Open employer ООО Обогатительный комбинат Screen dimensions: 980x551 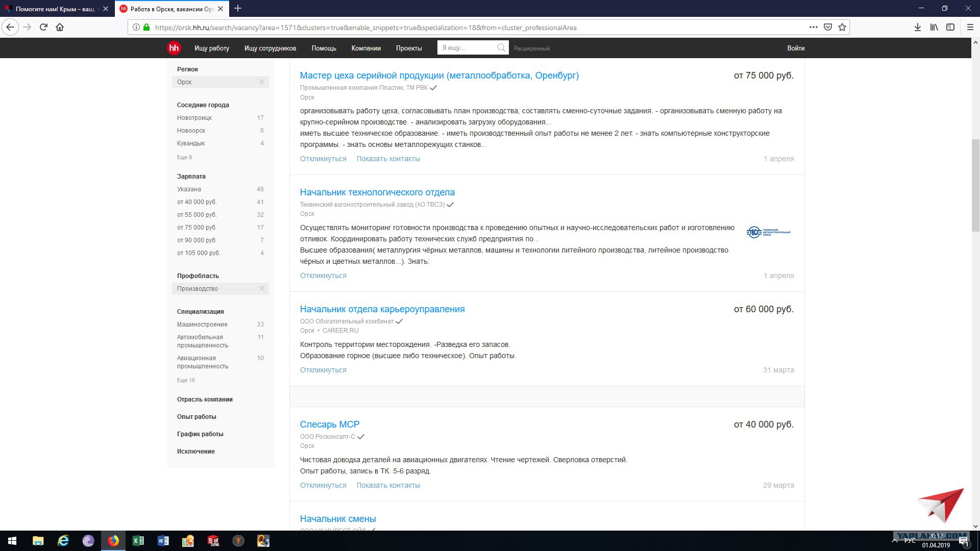point(347,321)
